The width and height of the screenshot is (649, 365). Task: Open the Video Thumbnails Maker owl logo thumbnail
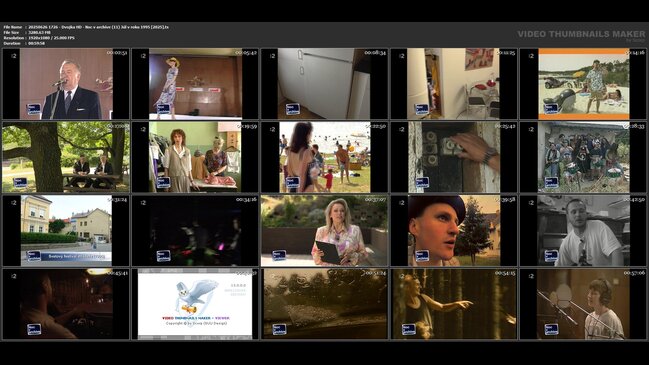click(x=195, y=304)
